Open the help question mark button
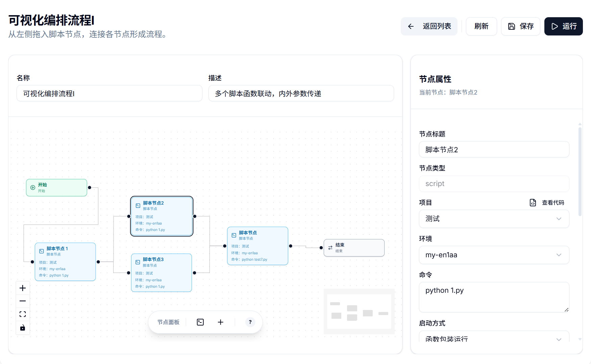 click(x=250, y=322)
